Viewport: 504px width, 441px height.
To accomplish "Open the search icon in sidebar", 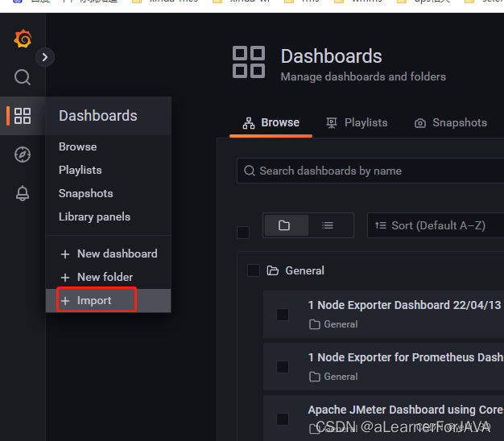I will coord(23,77).
